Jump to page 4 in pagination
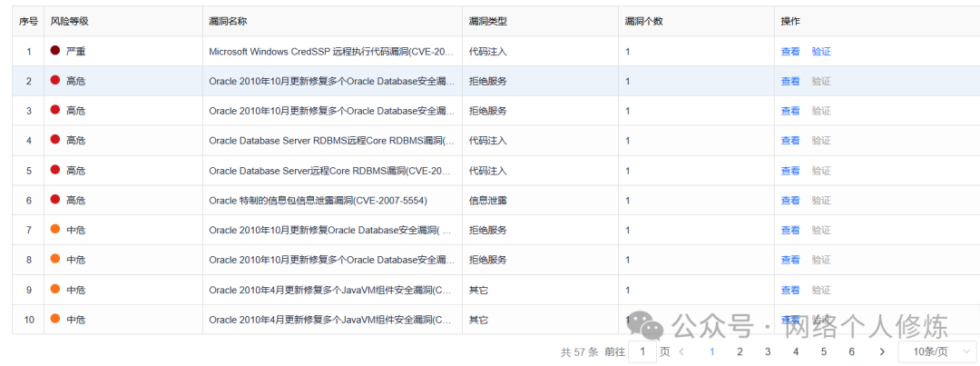Viewport: 980px width, 366px height. point(796,351)
